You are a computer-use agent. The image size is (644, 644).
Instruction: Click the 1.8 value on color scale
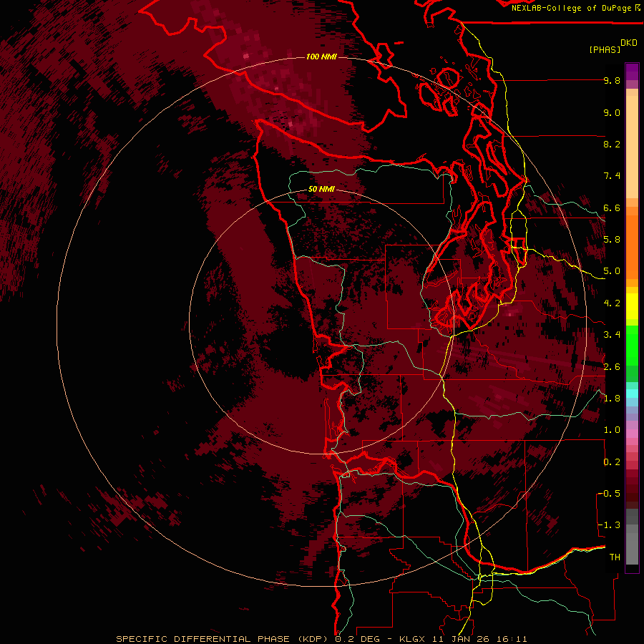click(x=612, y=399)
